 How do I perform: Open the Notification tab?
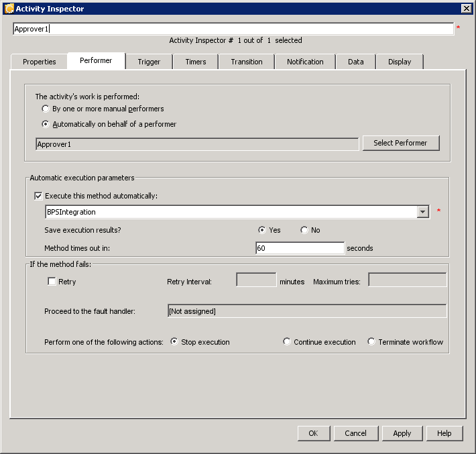pos(305,62)
